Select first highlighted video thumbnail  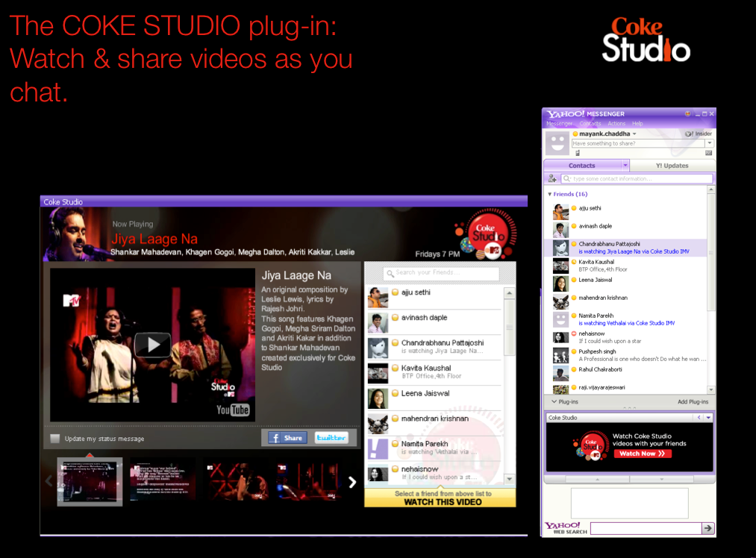90,482
